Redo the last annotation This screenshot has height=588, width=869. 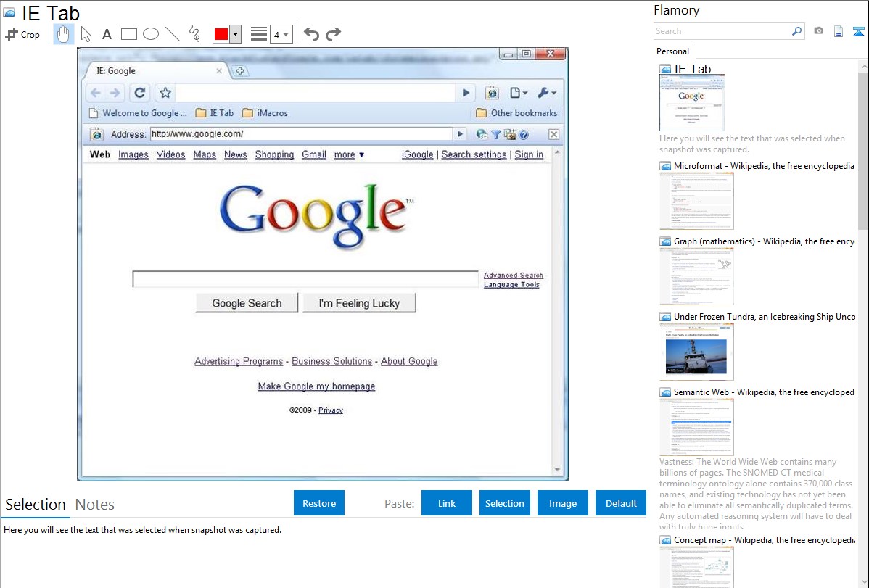click(333, 34)
